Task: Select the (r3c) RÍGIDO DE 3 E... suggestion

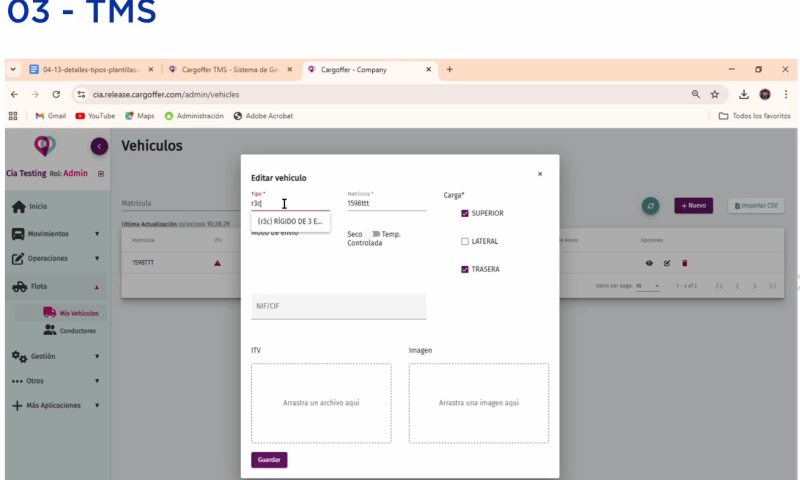Action: [290, 221]
